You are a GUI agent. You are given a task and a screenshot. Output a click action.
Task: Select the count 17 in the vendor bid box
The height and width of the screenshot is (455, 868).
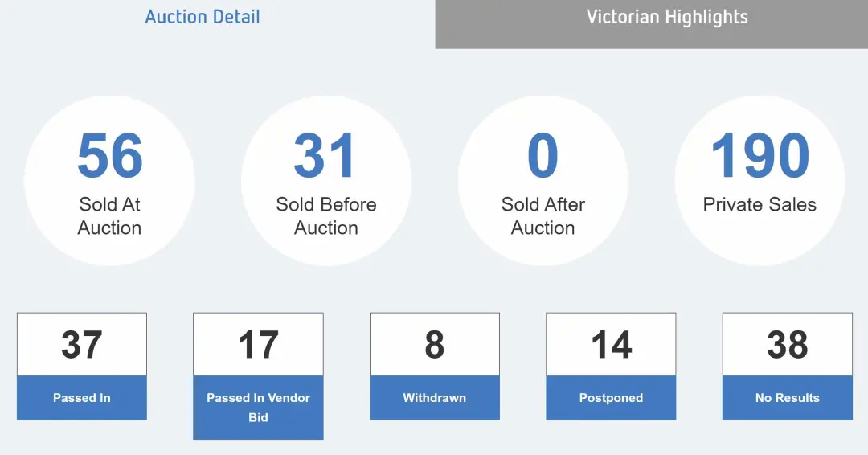(258, 344)
